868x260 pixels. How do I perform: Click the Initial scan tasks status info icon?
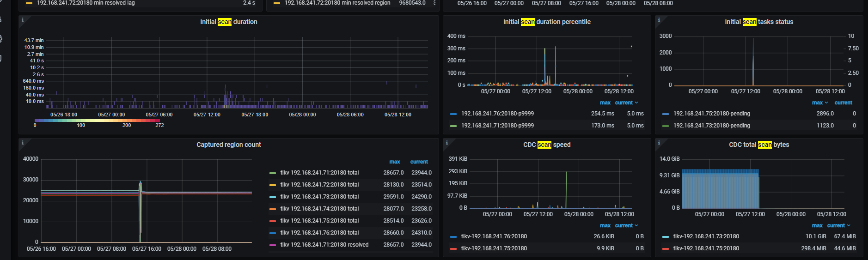[x=659, y=20]
